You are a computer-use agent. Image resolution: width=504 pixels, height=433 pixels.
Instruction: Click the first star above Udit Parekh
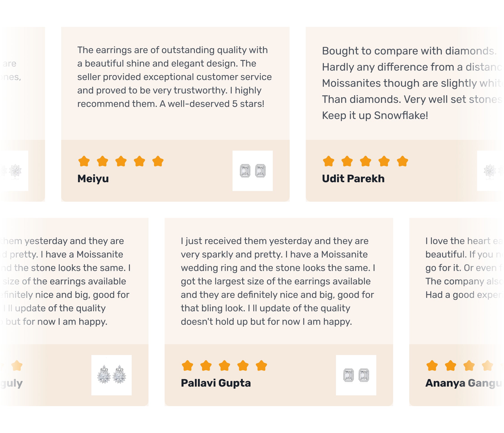coord(329,161)
